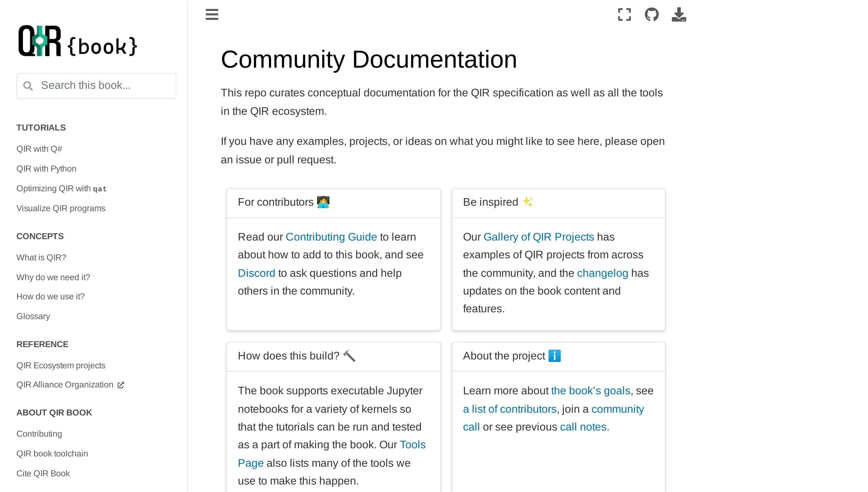This screenshot has width=868, height=492.
Task: Follow the 'Tools Page' link
Action: (x=412, y=445)
